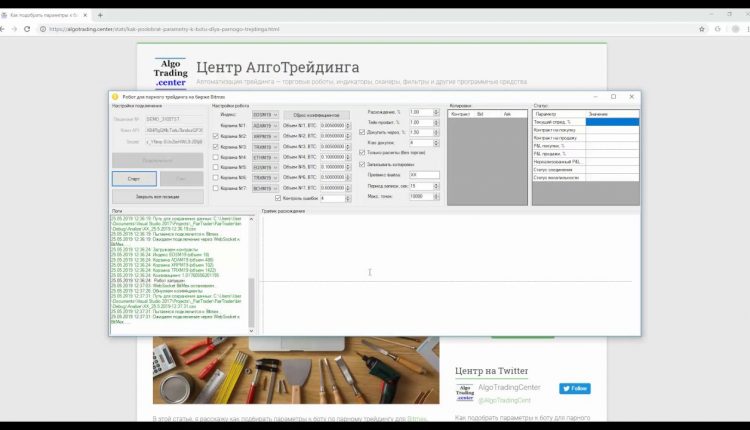Toggle Только расчеты (без торгов) checkbox

(362, 153)
